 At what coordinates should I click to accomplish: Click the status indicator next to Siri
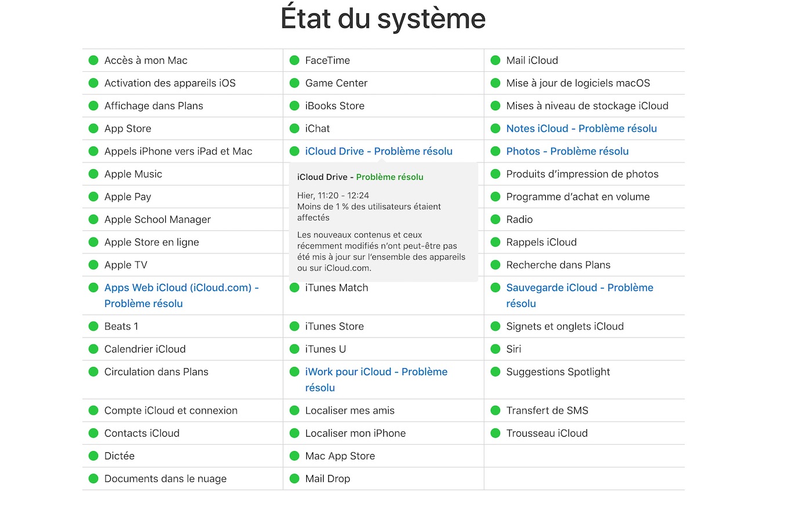click(495, 349)
